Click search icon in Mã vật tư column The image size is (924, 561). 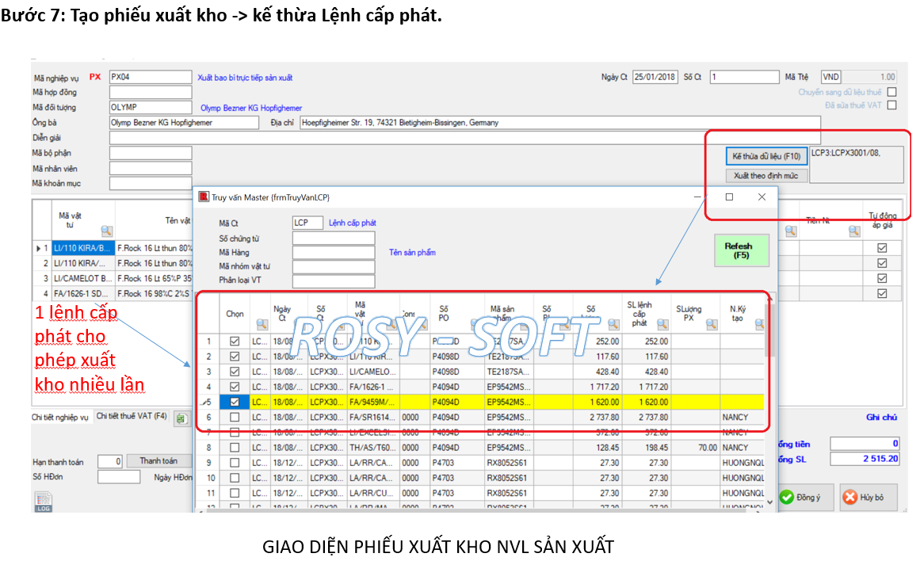point(107,231)
